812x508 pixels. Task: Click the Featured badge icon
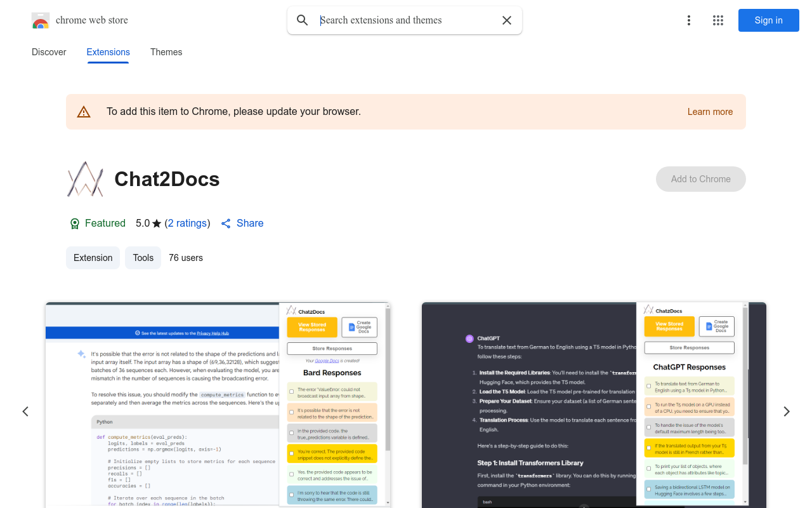(75, 224)
